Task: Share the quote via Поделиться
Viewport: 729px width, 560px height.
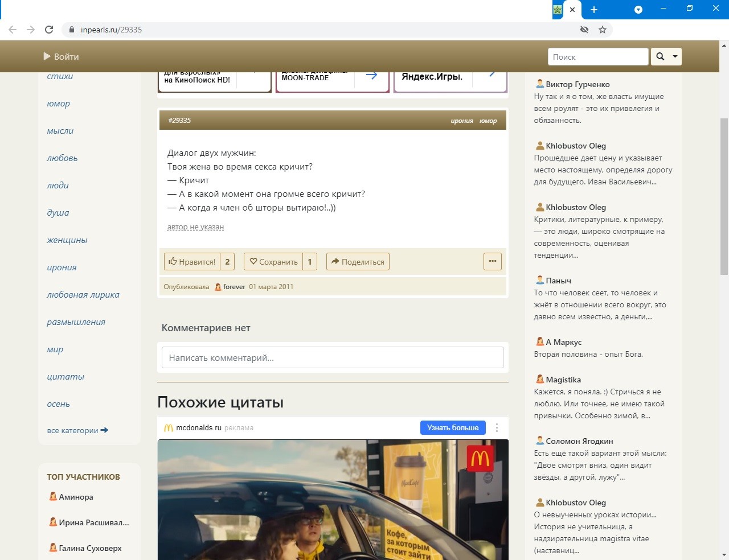Action: (358, 262)
